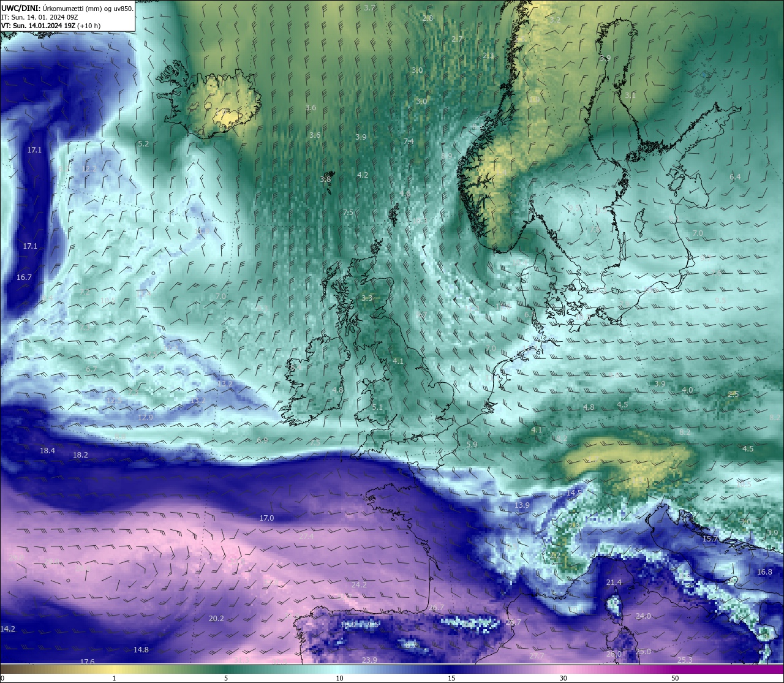Click the 3.1 value over northern Sweden
Viewport: 784px width, 683px height.
[630, 96]
